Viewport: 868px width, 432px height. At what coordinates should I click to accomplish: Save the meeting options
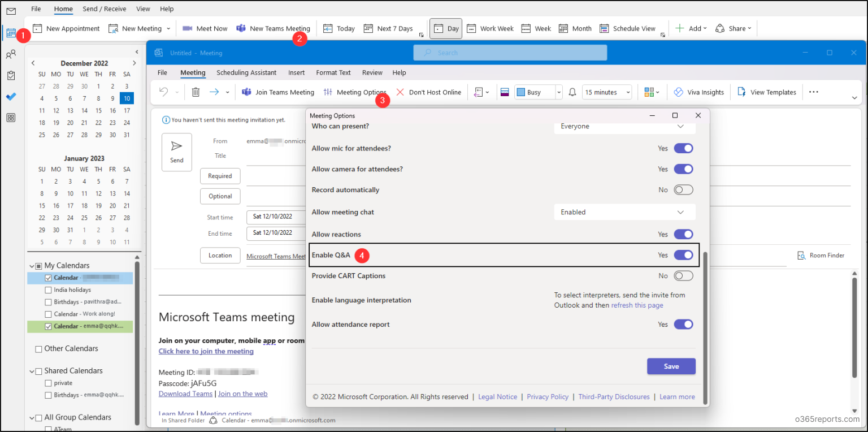pos(671,366)
